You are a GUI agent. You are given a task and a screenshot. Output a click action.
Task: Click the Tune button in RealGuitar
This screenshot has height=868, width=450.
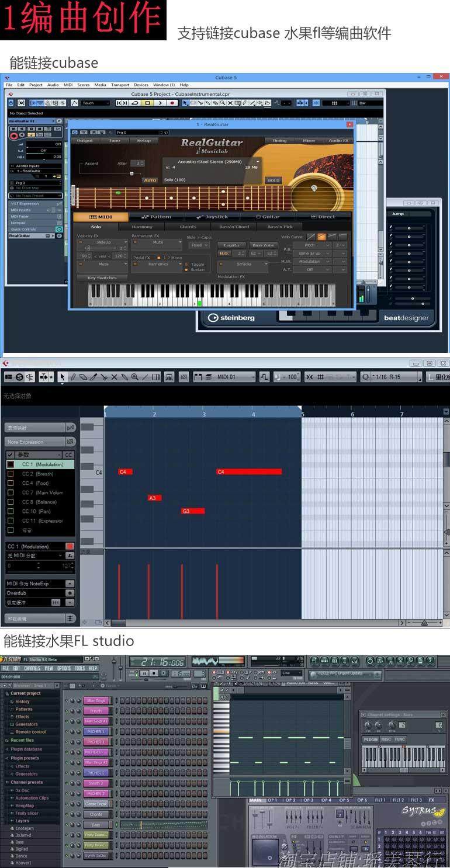pos(115,141)
